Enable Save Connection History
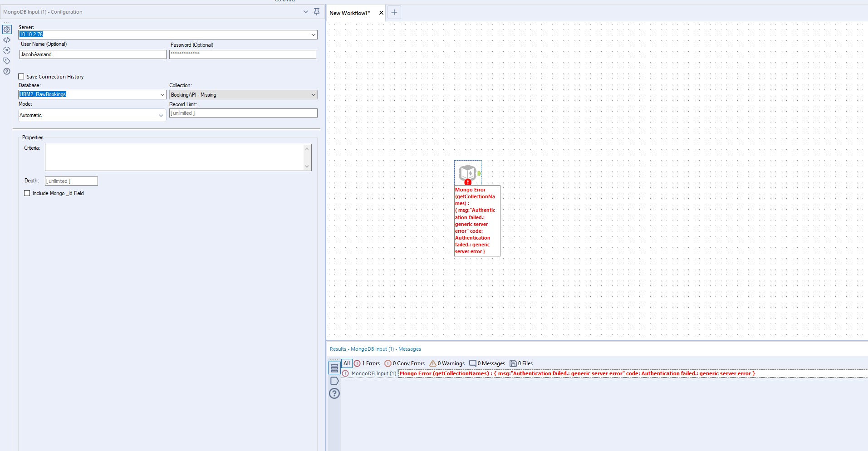868x451 pixels. point(21,76)
